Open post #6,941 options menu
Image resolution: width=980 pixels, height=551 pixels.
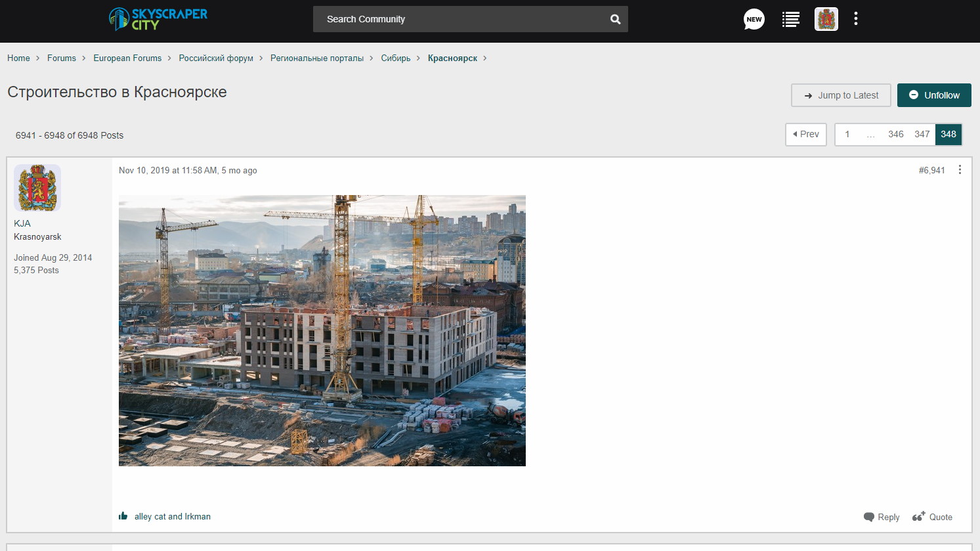tap(959, 170)
